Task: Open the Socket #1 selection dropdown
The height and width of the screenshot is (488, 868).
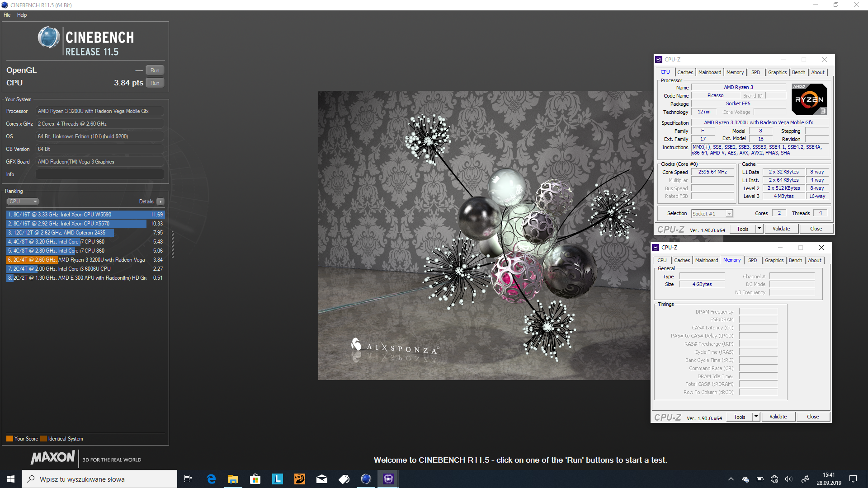Action: pyautogui.click(x=712, y=214)
